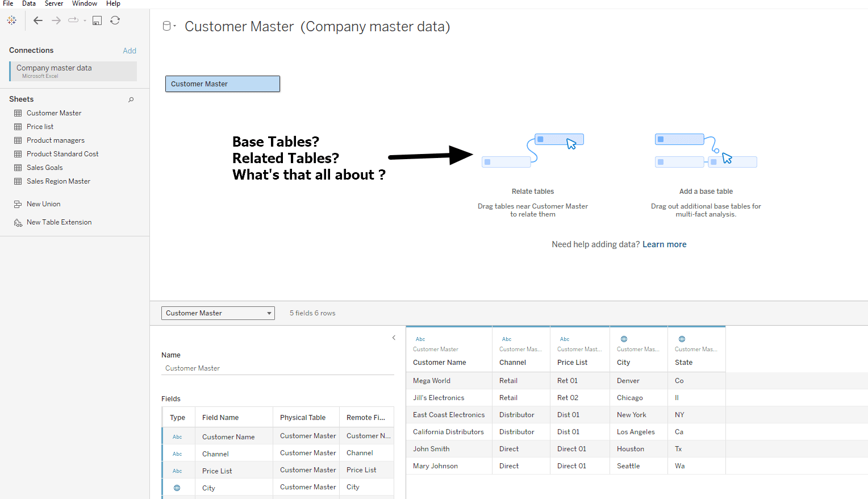Image resolution: width=868 pixels, height=499 pixels.
Task: Open the Server menu
Action: point(54,3)
